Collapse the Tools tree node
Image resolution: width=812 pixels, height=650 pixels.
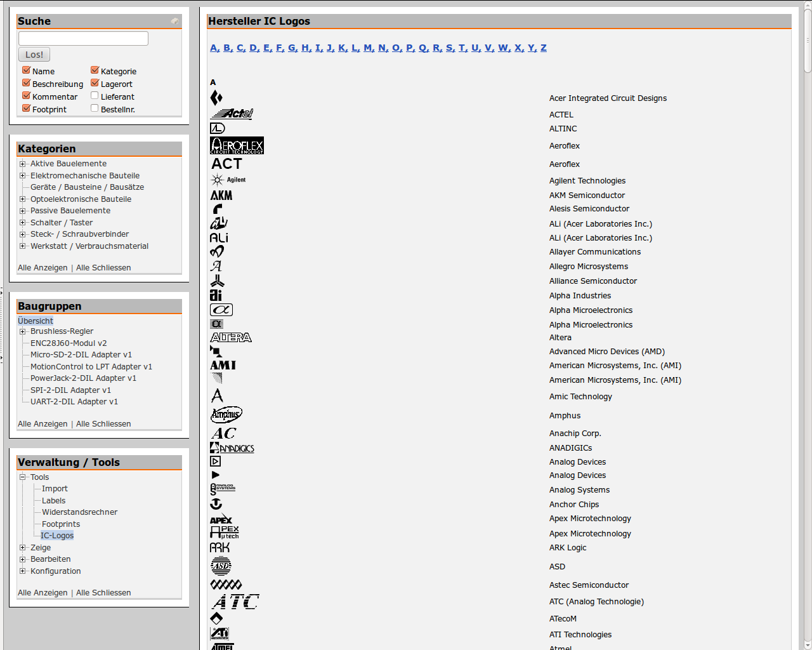pyautogui.click(x=22, y=477)
